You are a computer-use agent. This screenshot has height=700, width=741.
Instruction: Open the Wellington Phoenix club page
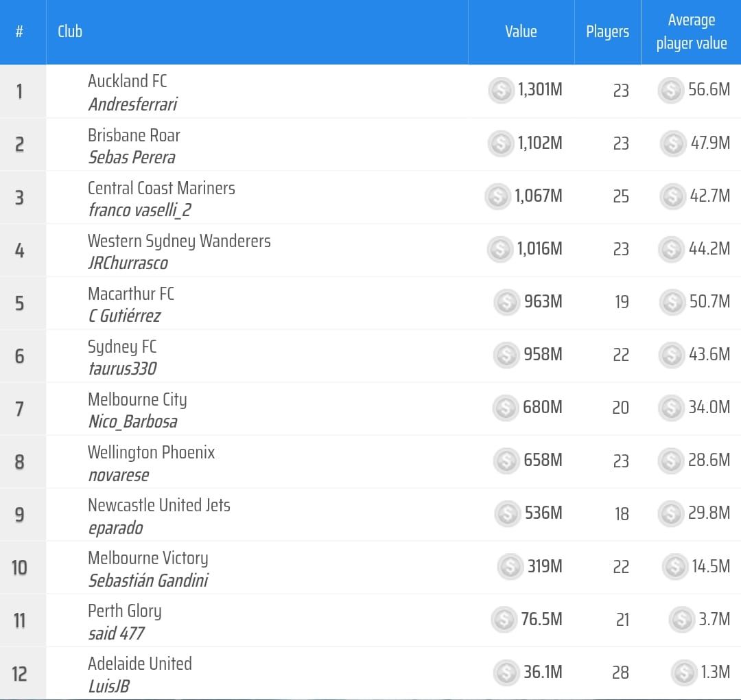click(151, 452)
